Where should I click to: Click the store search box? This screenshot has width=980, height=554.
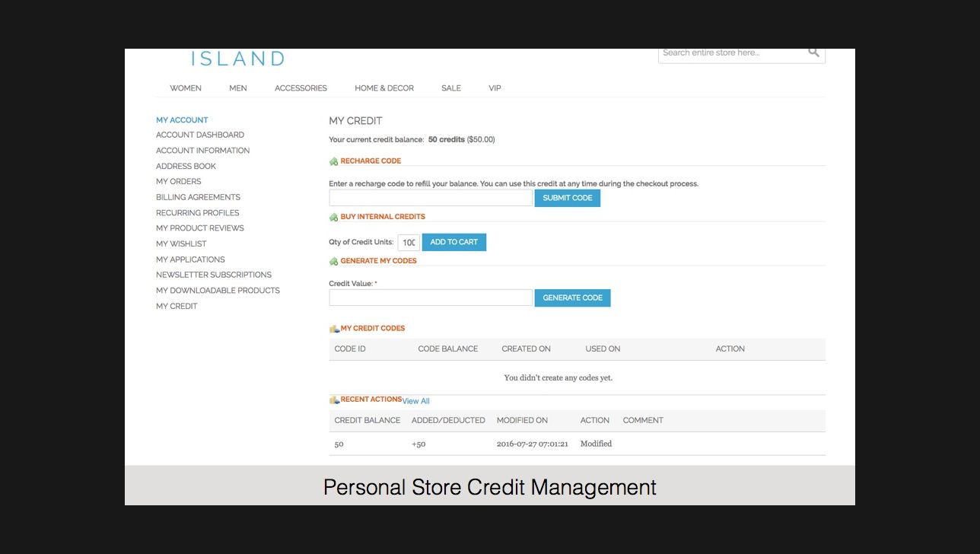pyautogui.click(x=730, y=53)
